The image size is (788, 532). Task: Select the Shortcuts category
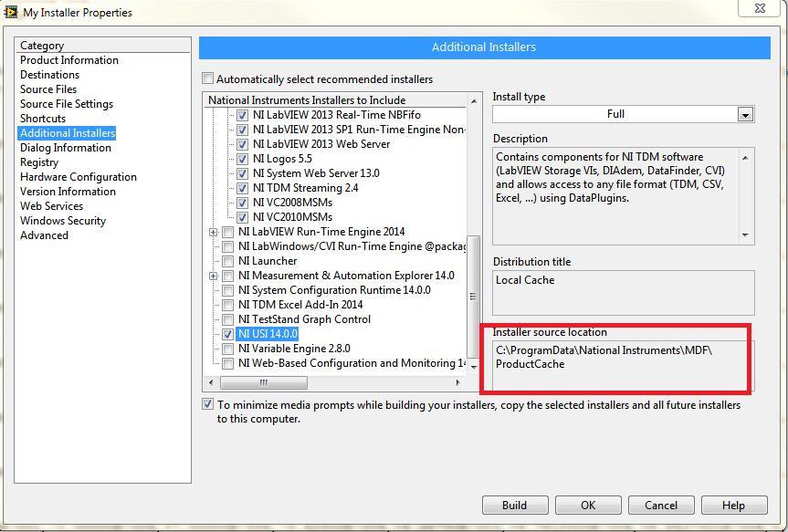click(x=43, y=119)
